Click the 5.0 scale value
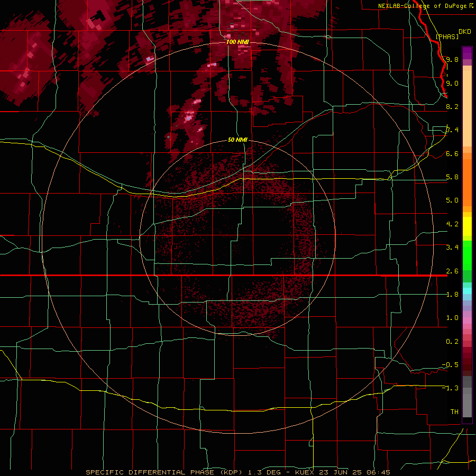 coord(452,200)
